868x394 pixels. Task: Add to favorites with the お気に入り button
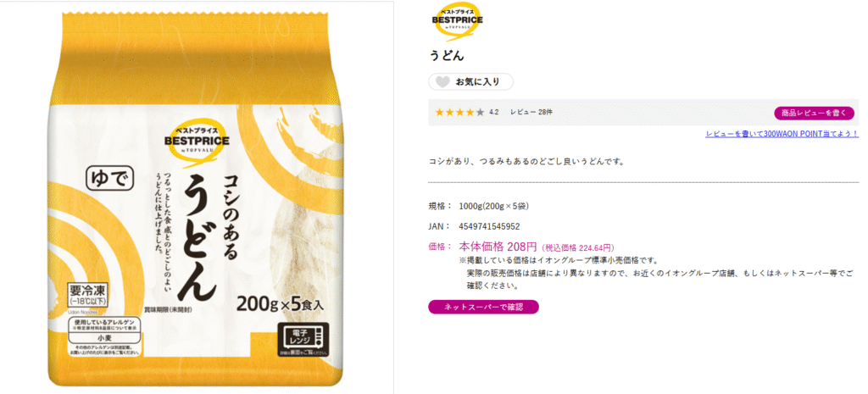[x=470, y=82]
